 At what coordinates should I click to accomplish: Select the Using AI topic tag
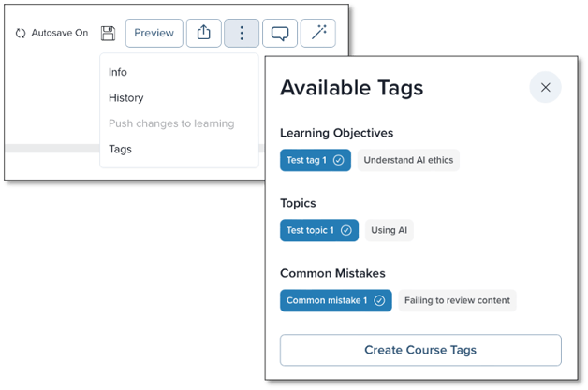[x=390, y=230]
